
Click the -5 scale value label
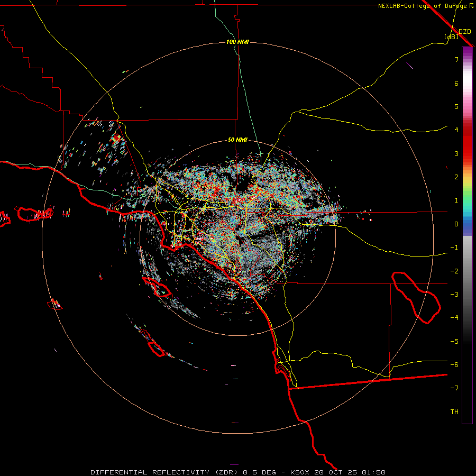tap(454, 341)
